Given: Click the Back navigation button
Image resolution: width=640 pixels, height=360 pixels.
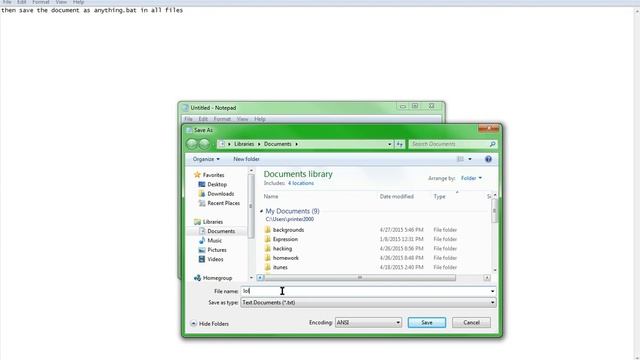Looking at the screenshot, I should point(192,144).
